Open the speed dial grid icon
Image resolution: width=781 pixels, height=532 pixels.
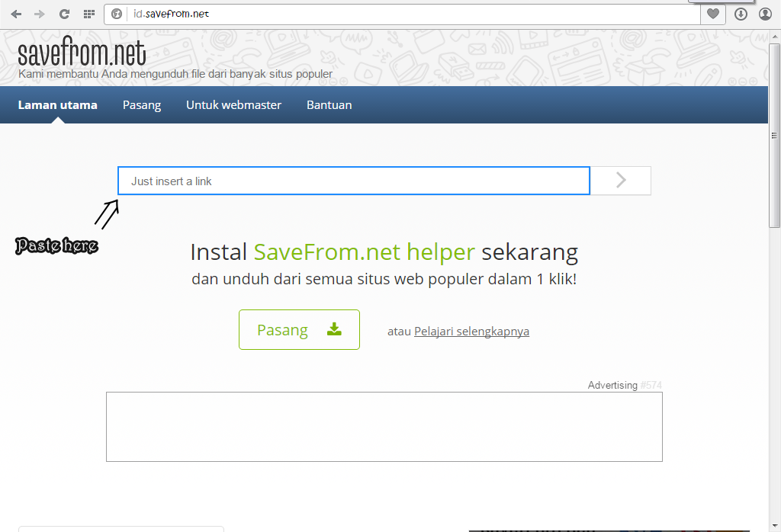pos(89,14)
